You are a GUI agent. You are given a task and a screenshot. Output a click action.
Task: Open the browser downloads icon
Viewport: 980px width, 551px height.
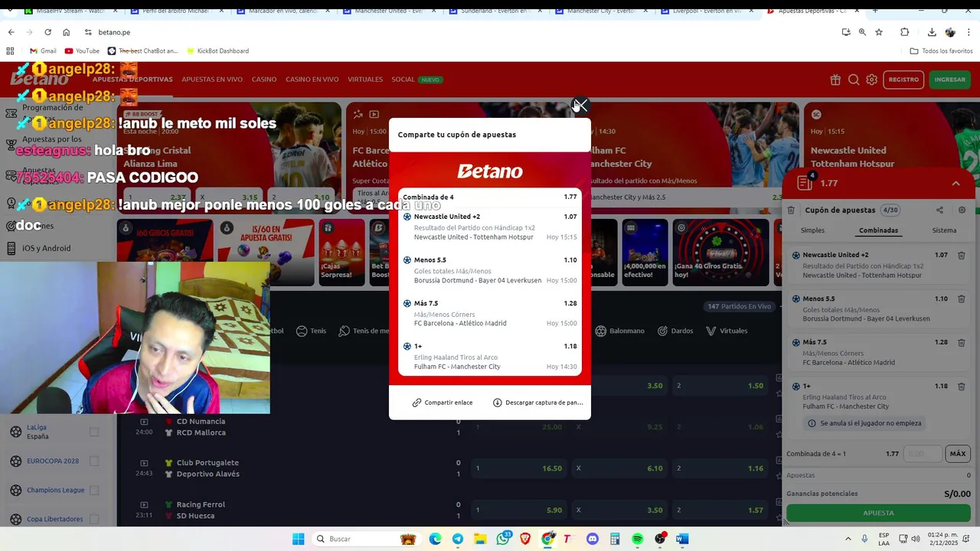(x=932, y=32)
